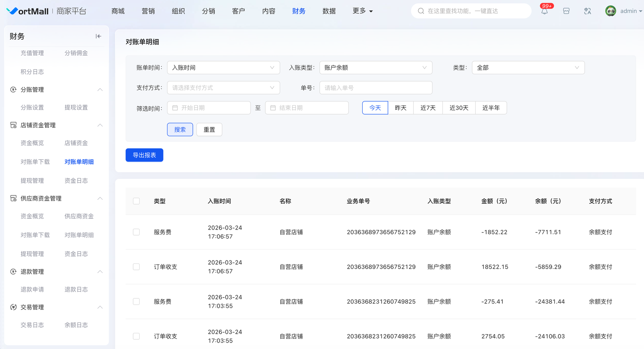Screen dimensions: 644x349
Task: Open the 支付方式 select box
Action: coord(223,88)
